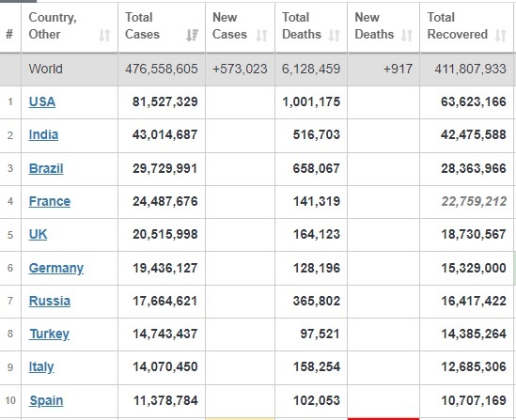Screen dimensions: 516x420
Task: Click rank number 1 for USA
Action: point(10,102)
